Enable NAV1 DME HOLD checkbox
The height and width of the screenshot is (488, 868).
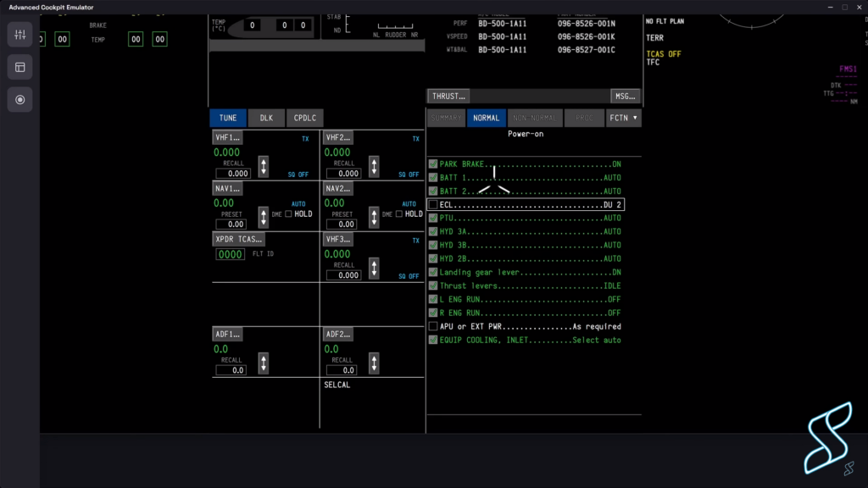point(288,214)
